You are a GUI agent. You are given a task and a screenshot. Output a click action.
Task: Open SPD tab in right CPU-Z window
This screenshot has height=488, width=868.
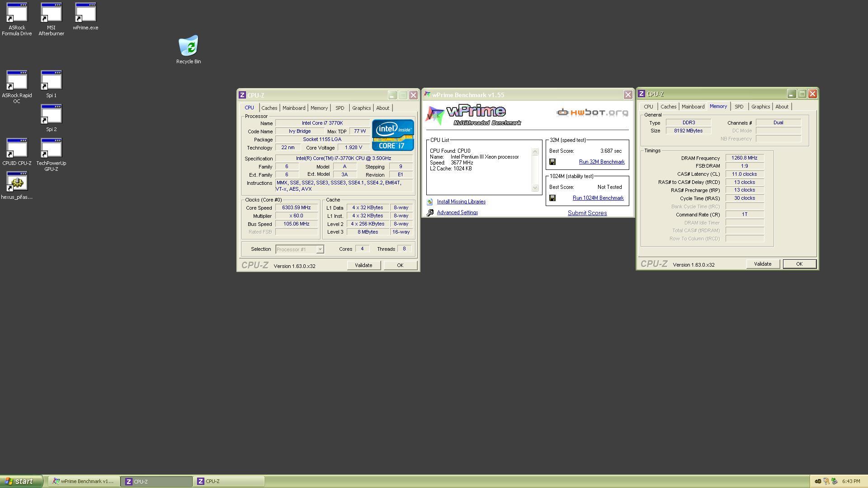[739, 107]
